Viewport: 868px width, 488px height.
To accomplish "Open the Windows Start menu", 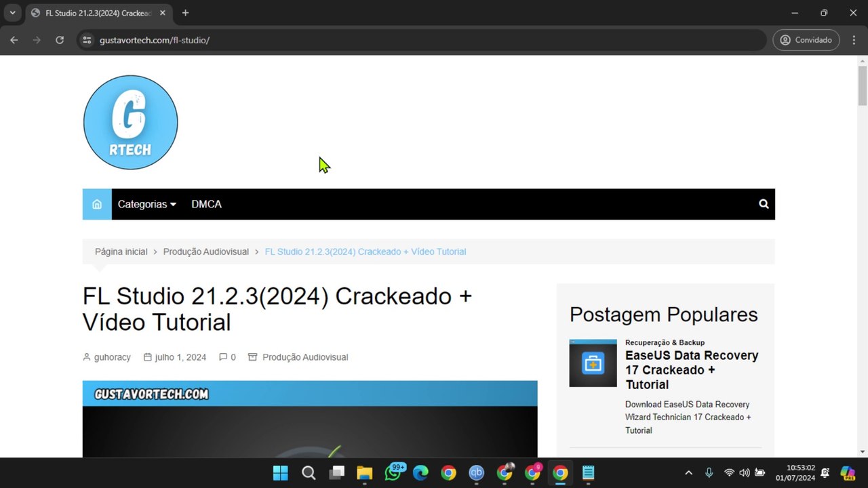I will (x=280, y=473).
